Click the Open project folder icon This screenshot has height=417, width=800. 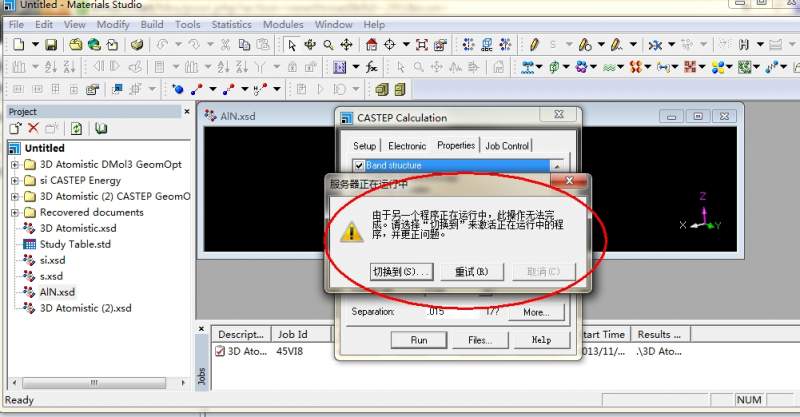pos(76,45)
